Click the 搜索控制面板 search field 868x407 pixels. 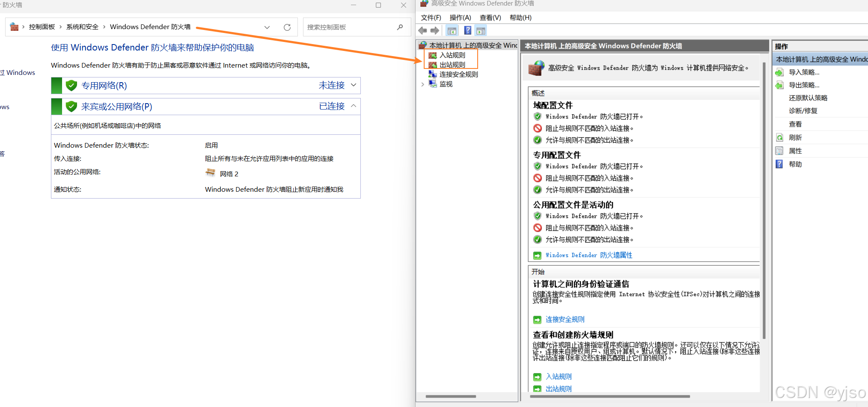tap(357, 27)
